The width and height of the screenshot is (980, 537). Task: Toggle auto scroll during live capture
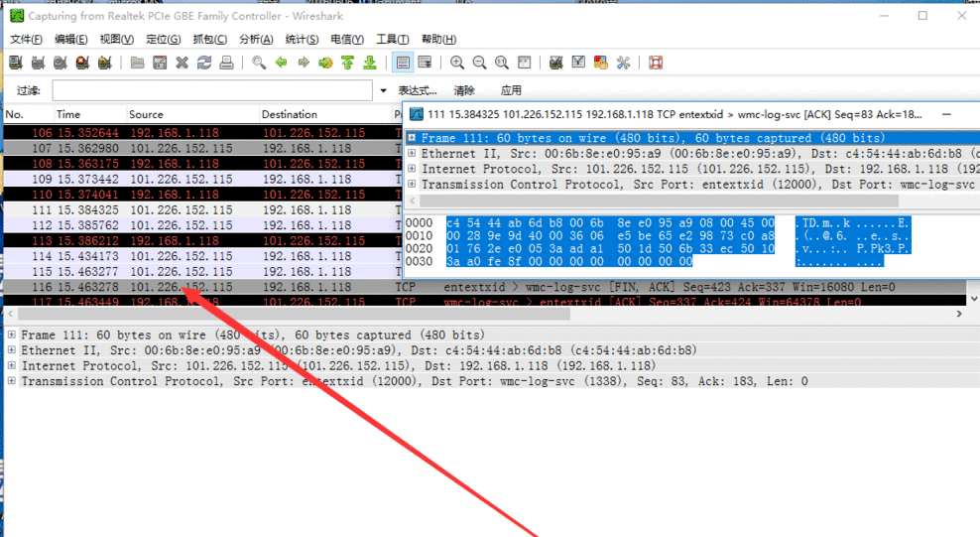coord(425,63)
